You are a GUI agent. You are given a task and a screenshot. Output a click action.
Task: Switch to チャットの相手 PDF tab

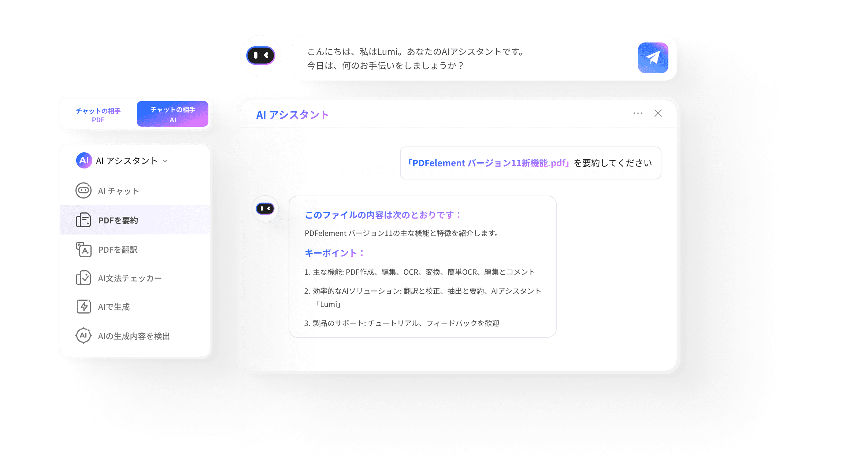point(98,115)
